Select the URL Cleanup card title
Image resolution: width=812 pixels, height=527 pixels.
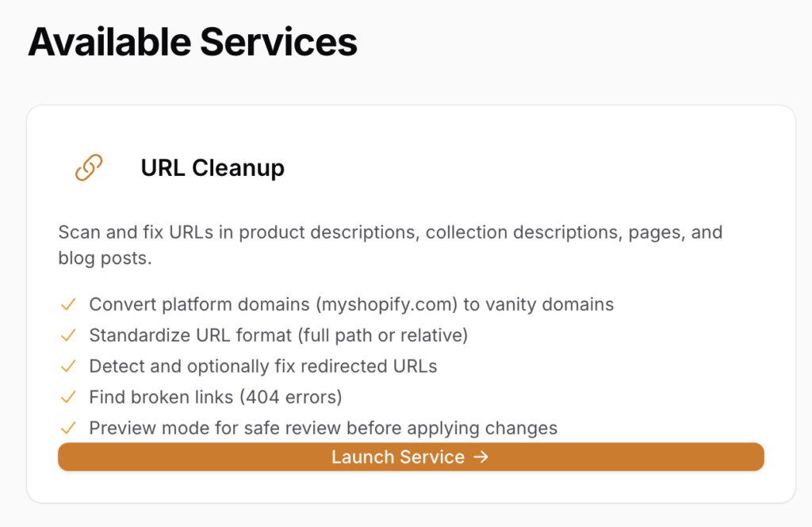click(213, 168)
